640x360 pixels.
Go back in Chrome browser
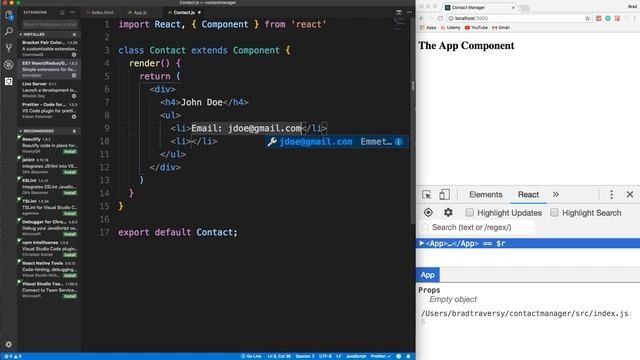(422, 18)
